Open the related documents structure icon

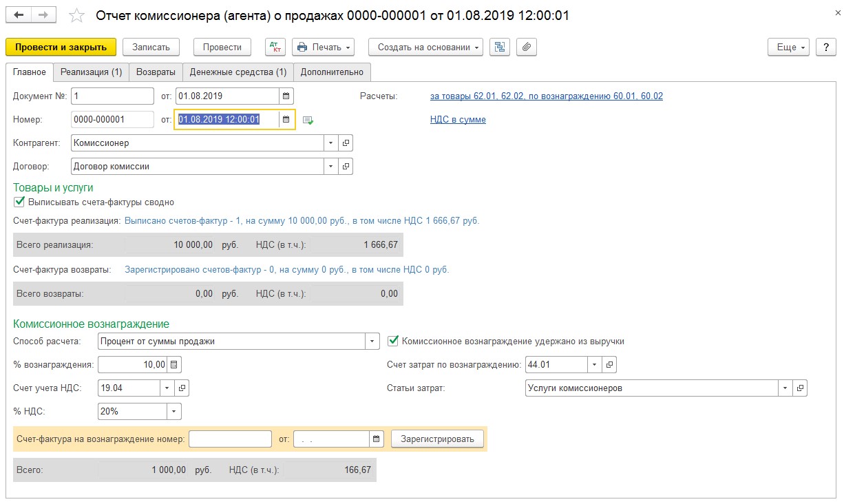point(499,47)
